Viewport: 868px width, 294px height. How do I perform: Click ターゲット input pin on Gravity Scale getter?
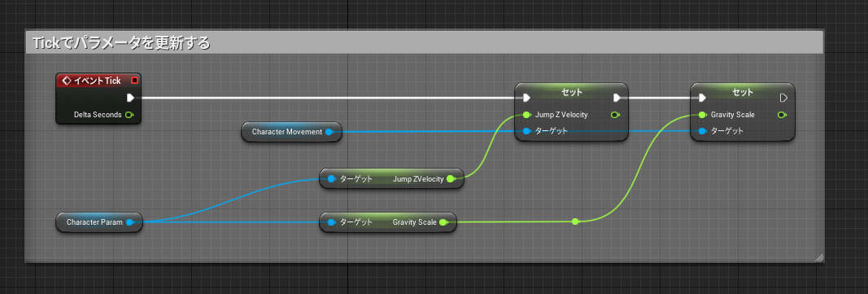point(331,222)
